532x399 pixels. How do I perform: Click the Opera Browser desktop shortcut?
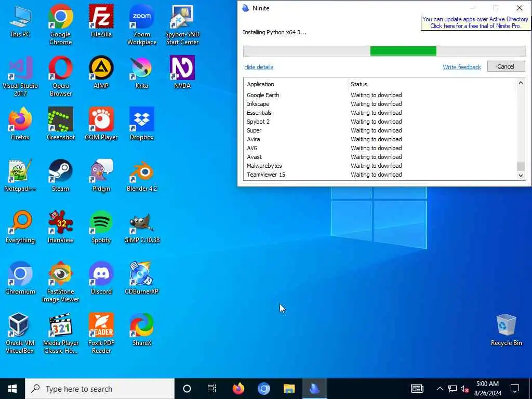60,76
